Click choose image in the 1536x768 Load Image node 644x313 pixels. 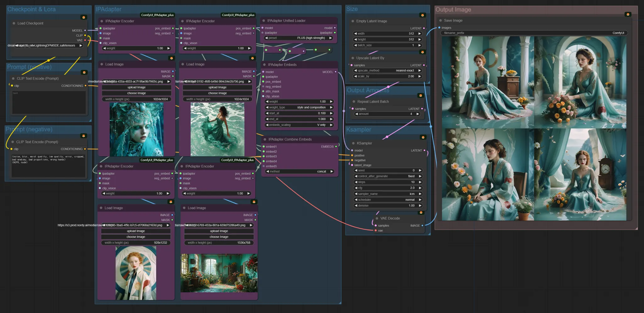(x=219, y=237)
